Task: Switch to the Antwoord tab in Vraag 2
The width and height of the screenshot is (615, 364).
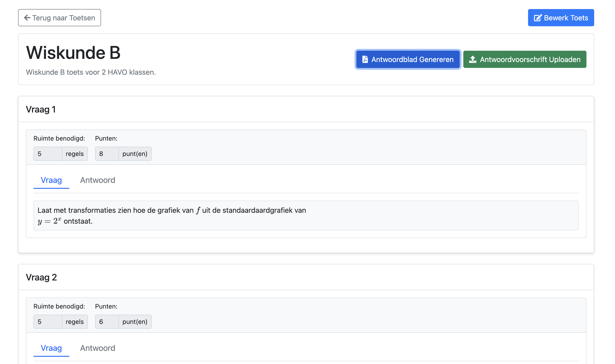Action: tap(98, 348)
